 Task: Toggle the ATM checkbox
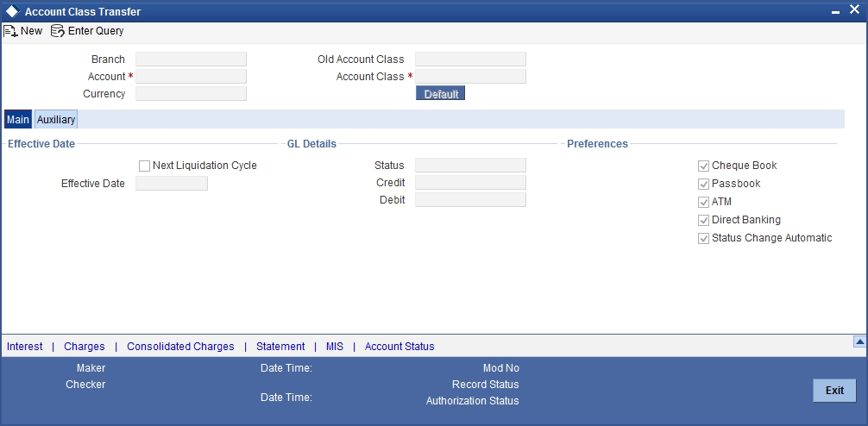click(703, 202)
